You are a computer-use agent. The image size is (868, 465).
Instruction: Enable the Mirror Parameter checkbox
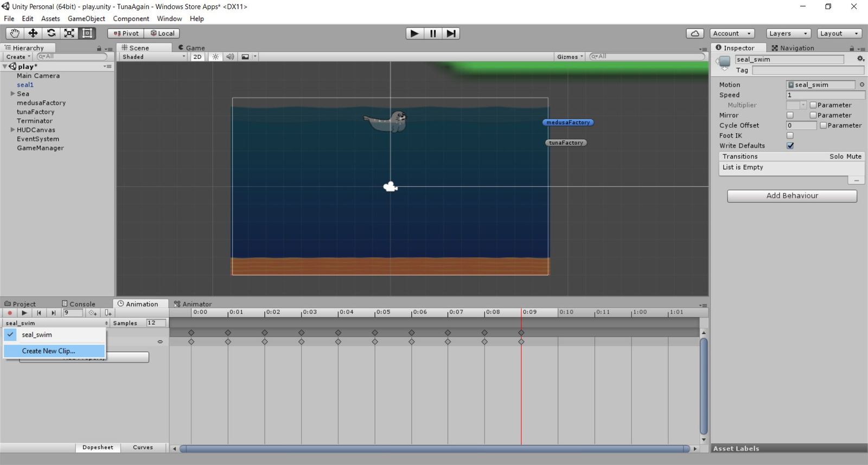point(813,115)
